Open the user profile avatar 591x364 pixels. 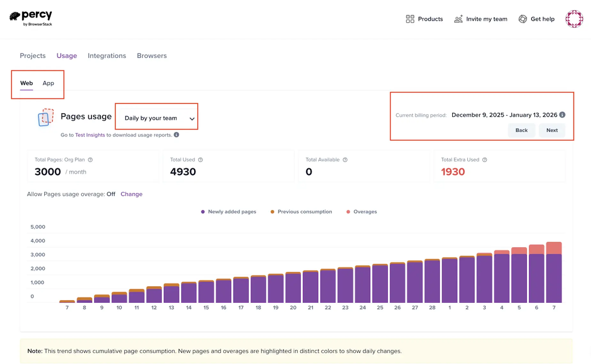(x=574, y=19)
